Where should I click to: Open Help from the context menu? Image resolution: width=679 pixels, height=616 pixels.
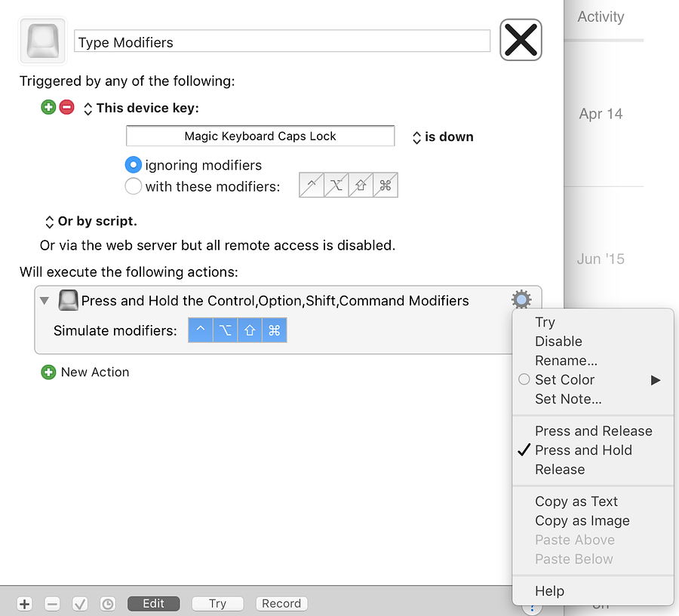pos(593,591)
